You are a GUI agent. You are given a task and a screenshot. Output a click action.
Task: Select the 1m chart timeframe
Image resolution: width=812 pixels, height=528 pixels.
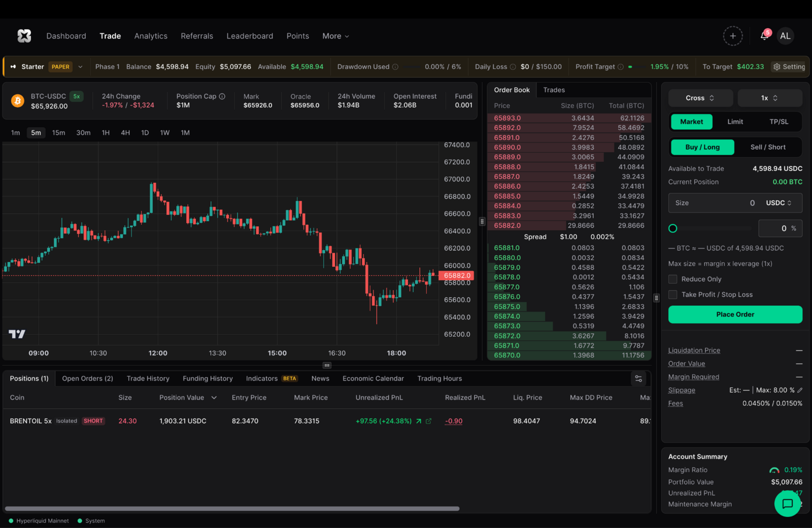(x=16, y=133)
